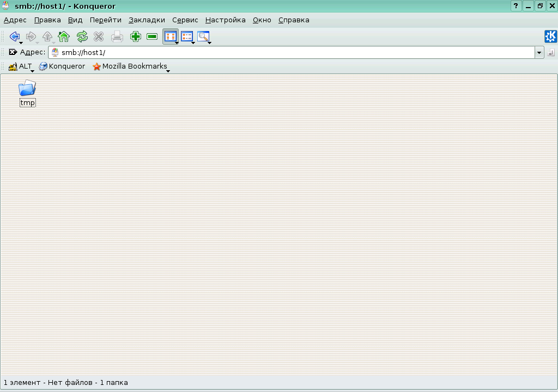Viewport: 558px width, 392px height.
Task: Open the tmp folder
Action: point(27,90)
